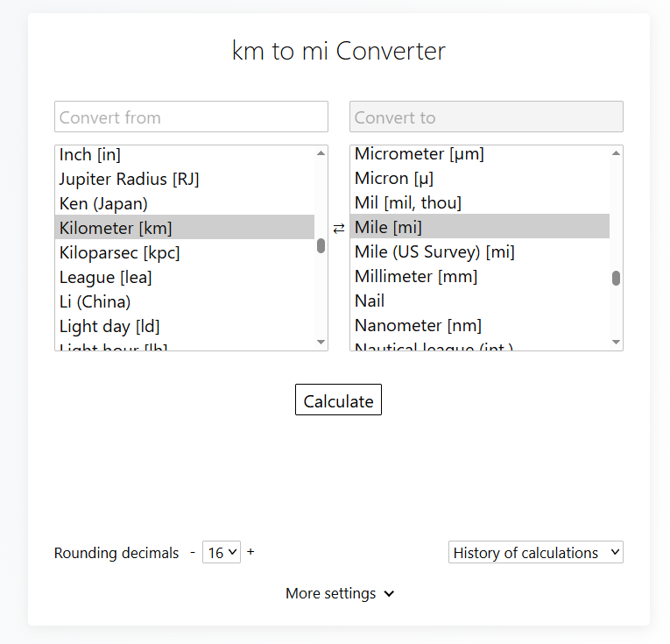Image resolution: width=670 pixels, height=644 pixels.
Task: Open the rounding decimals 16 dropdown
Action: pyautogui.click(x=221, y=553)
